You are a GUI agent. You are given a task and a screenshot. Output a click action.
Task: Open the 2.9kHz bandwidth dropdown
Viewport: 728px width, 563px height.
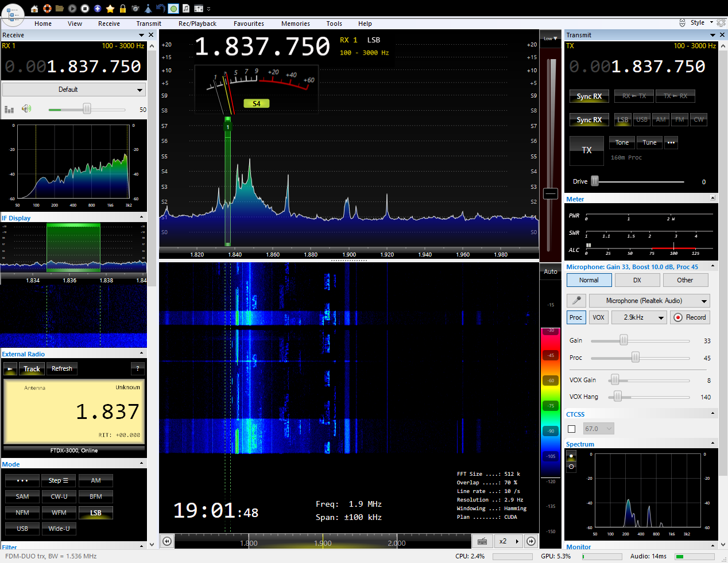[638, 317]
